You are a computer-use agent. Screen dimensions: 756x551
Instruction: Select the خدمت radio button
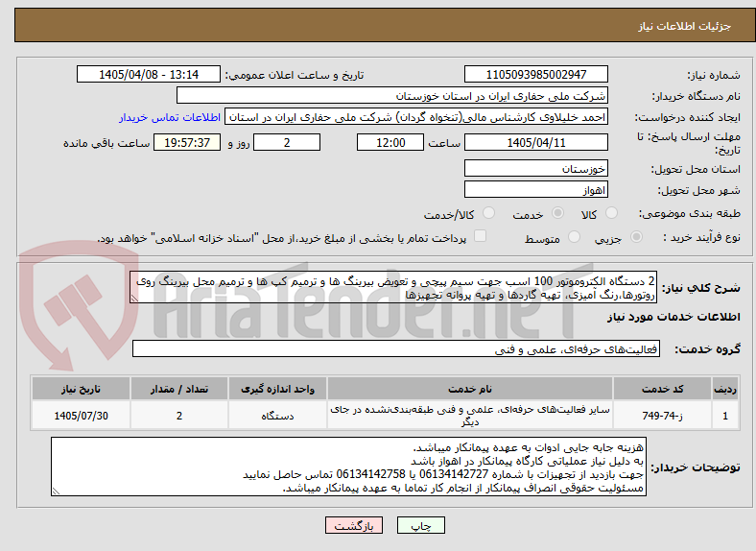pyautogui.click(x=557, y=213)
